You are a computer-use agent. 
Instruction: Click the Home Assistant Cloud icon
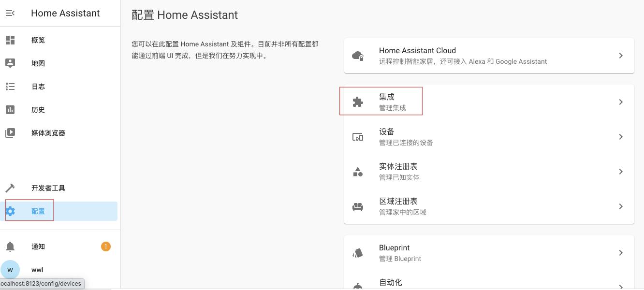[357, 55]
